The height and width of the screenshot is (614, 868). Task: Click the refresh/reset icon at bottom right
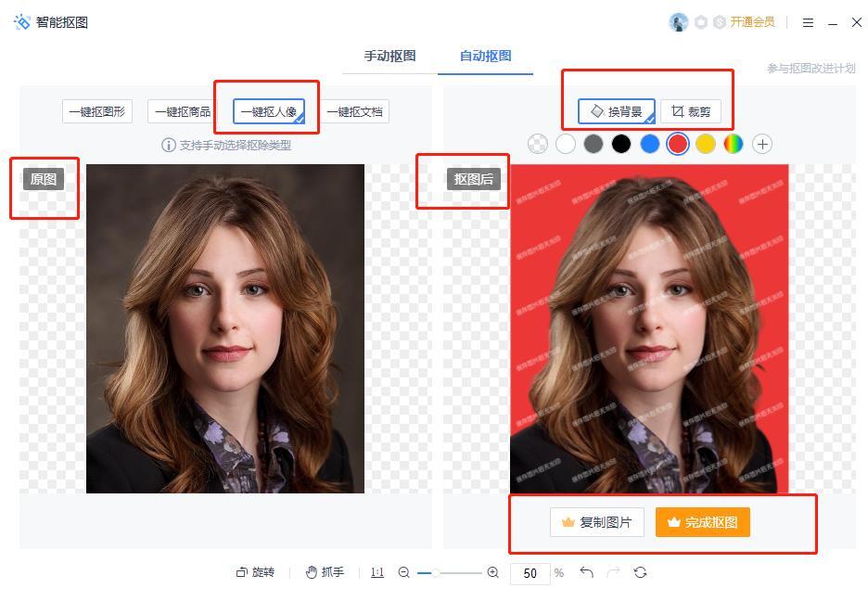(x=640, y=572)
